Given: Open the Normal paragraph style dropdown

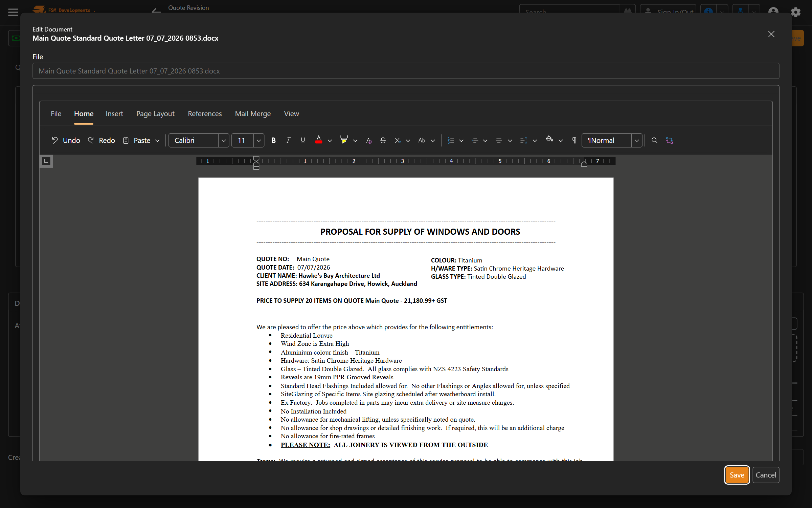Looking at the screenshot, I should [636, 141].
